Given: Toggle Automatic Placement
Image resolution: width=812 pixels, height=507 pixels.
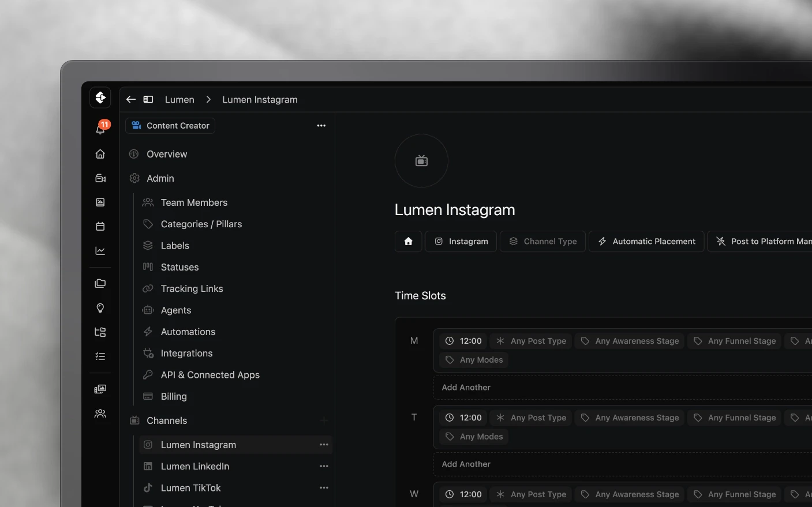Looking at the screenshot, I should (646, 242).
